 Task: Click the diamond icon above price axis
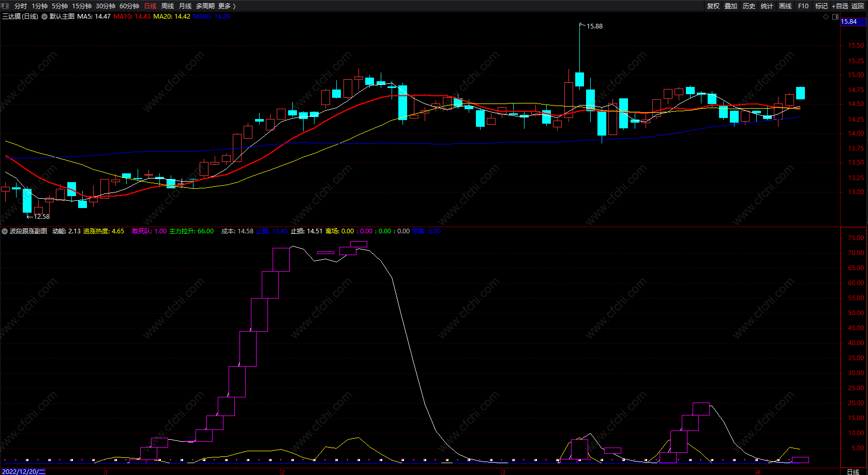[x=826, y=17]
